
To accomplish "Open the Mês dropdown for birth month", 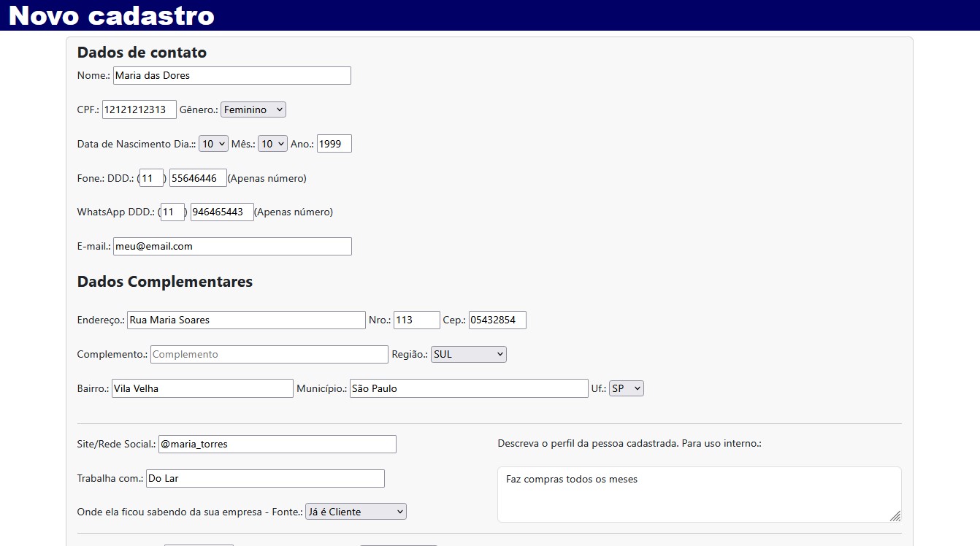I will 272,144.
